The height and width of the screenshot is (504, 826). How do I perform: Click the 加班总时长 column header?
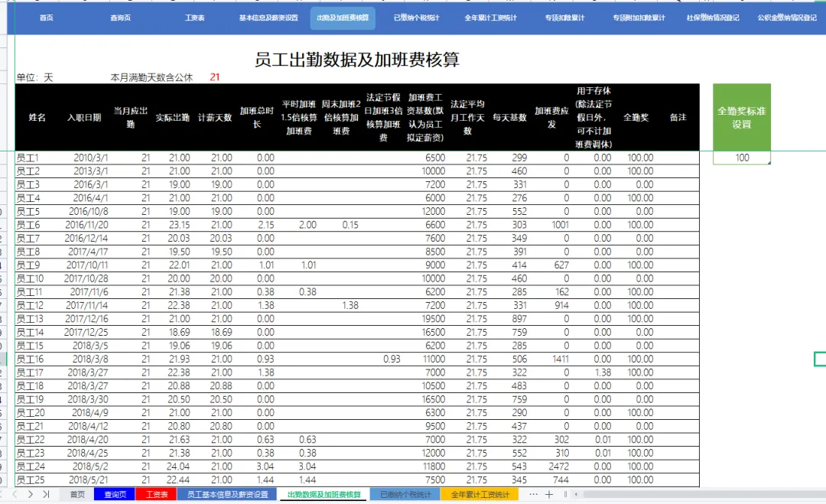click(x=256, y=118)
